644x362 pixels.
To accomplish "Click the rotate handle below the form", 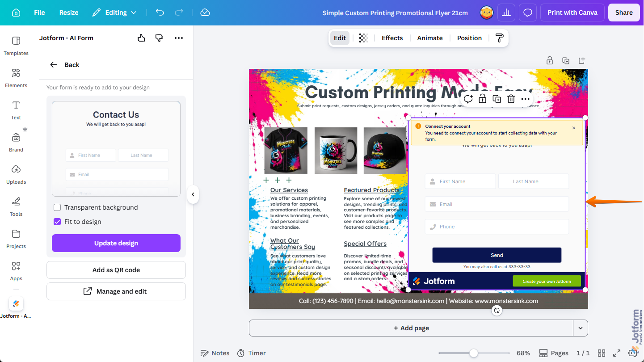I will (x=497, y=310).
